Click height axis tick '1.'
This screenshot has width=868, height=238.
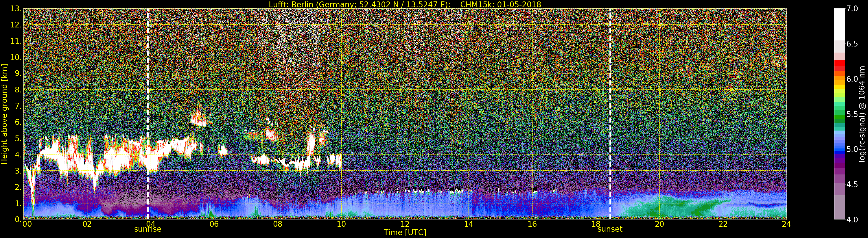coord(18,203)
